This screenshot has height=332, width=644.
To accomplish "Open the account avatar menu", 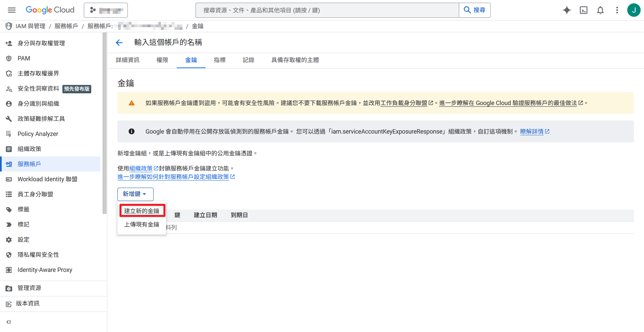I will tap(634, 10).
